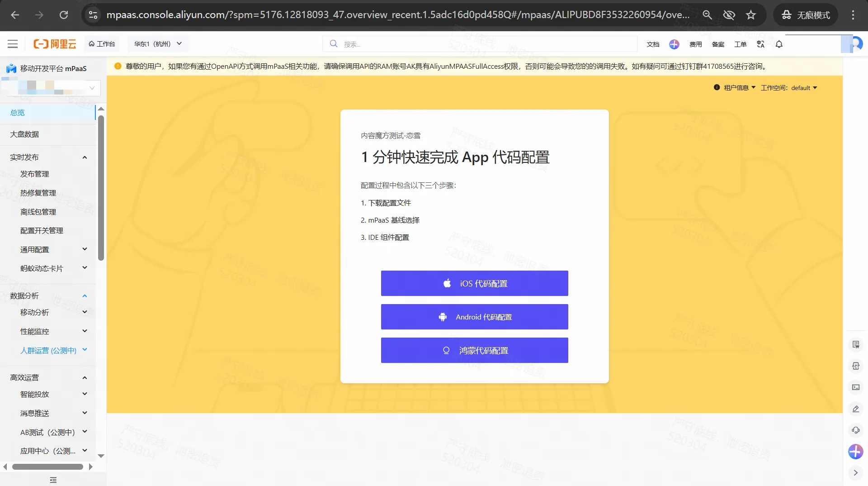Open 工单 in the top bar
Image resolution: width=868 pixels, height=486 pixels.
coord(740,44)
